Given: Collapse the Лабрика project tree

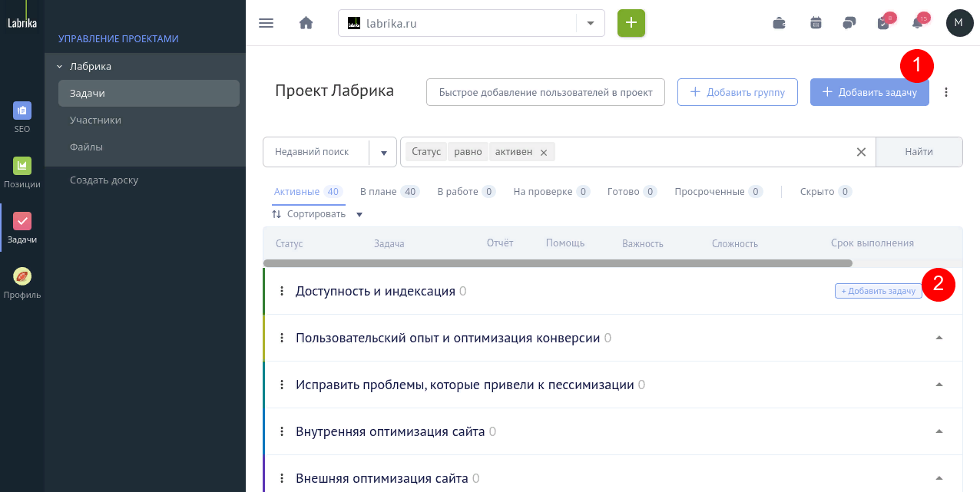Looking at the screenshot, I should point(59,67).
